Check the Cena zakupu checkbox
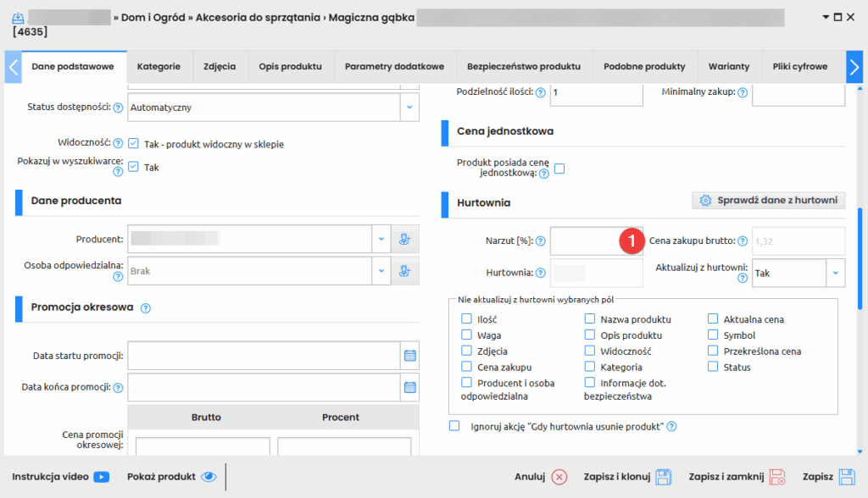Screen dimensions: 868x498 (466, 367)
